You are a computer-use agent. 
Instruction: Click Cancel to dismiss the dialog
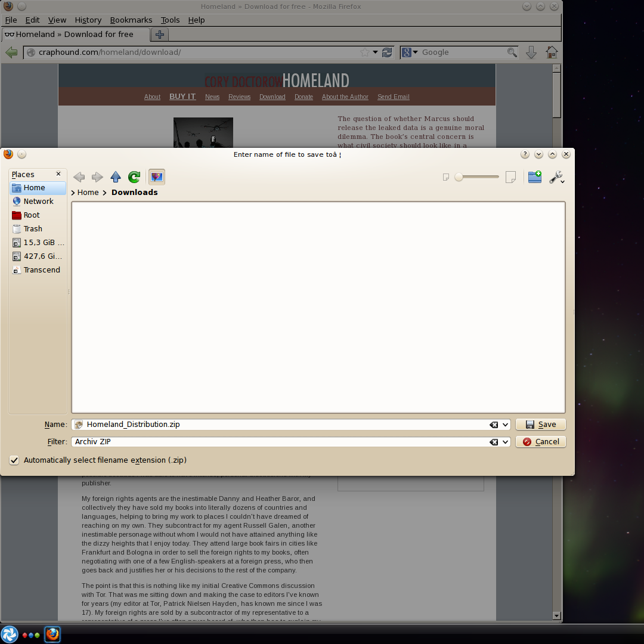pyautogui.click(x=540, y=442)
